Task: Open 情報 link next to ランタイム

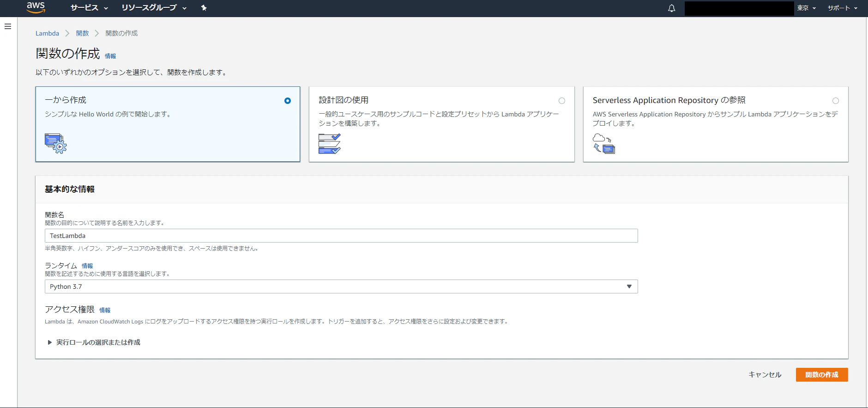Action: click(x=87, y=266)
